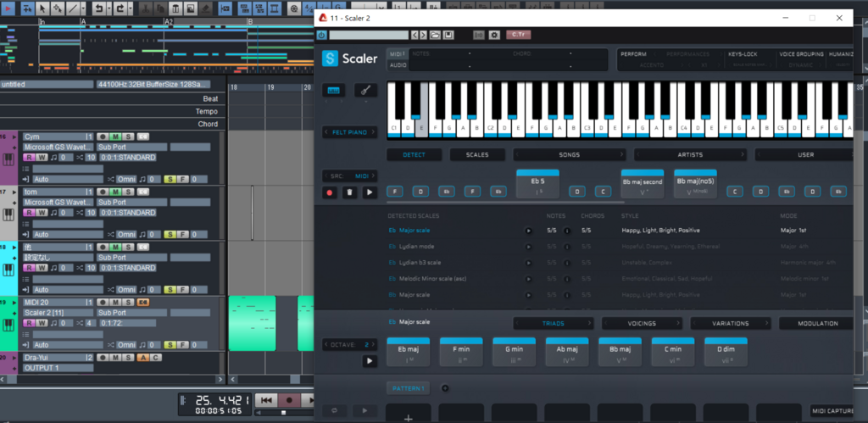Image resolution: width=868 pixels, height=423 pixels.
Task: Open the MODULATION tab
Action: click(x=818, y=323)
